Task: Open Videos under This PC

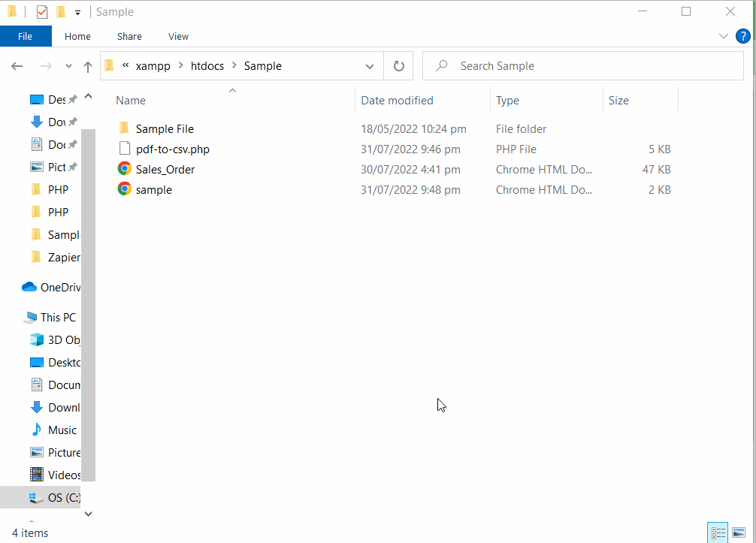Action: pos(55,475)
